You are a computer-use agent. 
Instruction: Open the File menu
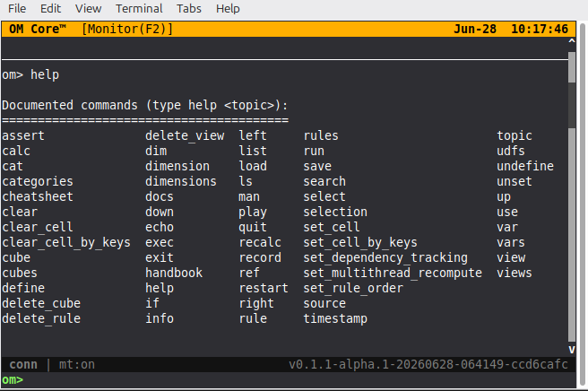tap(17, 8)
